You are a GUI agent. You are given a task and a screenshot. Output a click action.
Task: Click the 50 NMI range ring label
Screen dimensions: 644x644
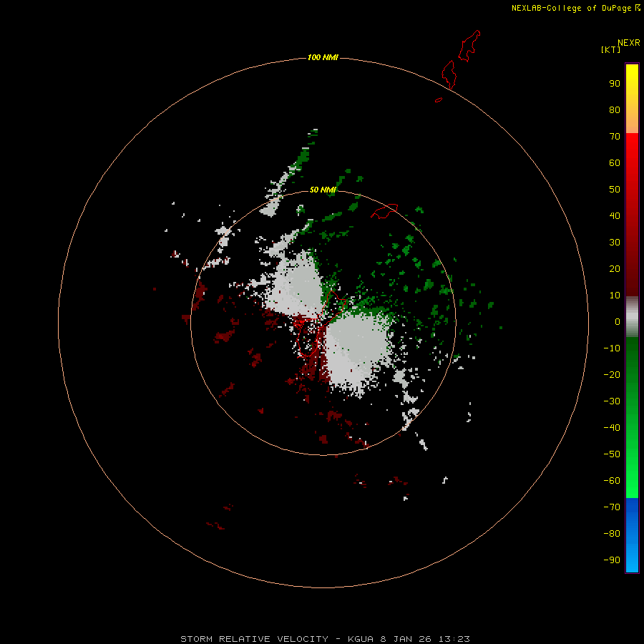point(323,190)
